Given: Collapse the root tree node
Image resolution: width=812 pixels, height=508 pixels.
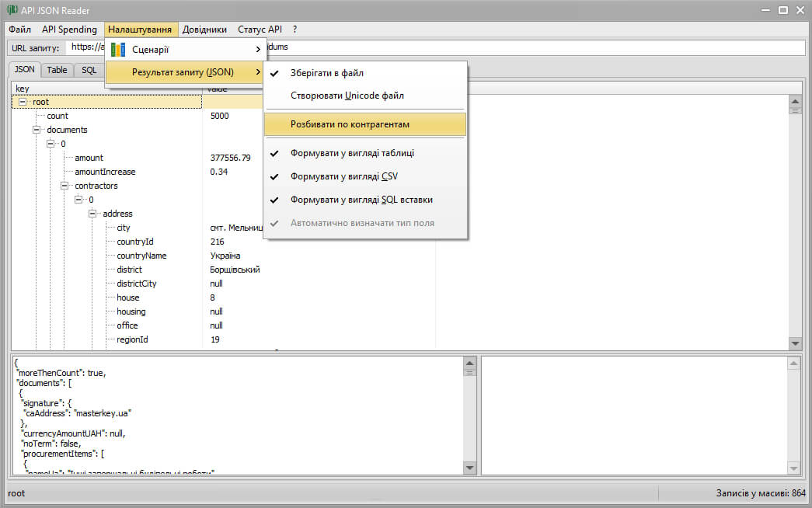Looking at the screenshot, I should coord(23,102).
